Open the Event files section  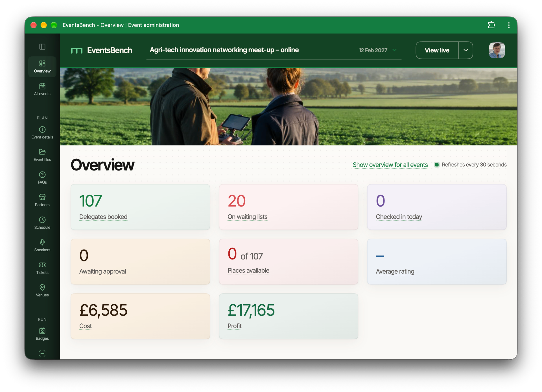(x=42, y=155)
